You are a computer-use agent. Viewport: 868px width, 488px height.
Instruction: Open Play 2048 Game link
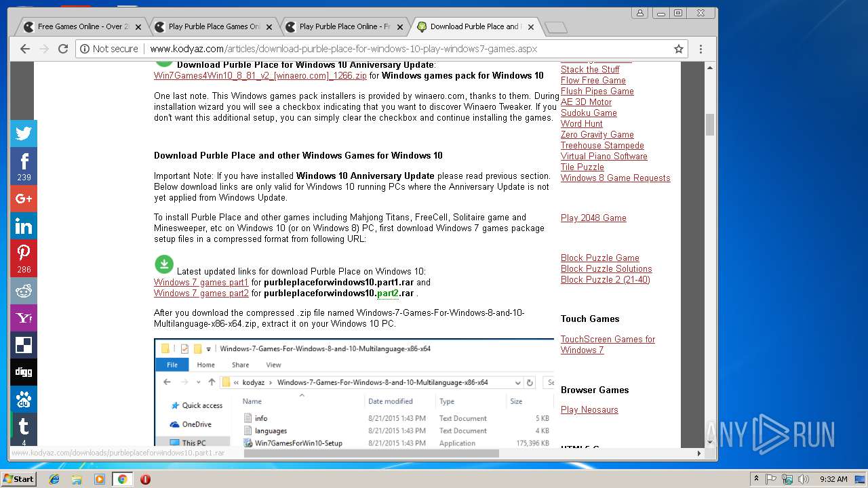tap(593, 218)
